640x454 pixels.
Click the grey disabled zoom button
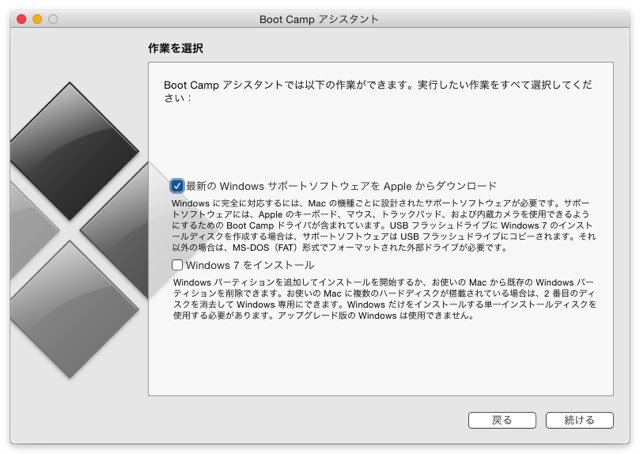tap(53, 19)
